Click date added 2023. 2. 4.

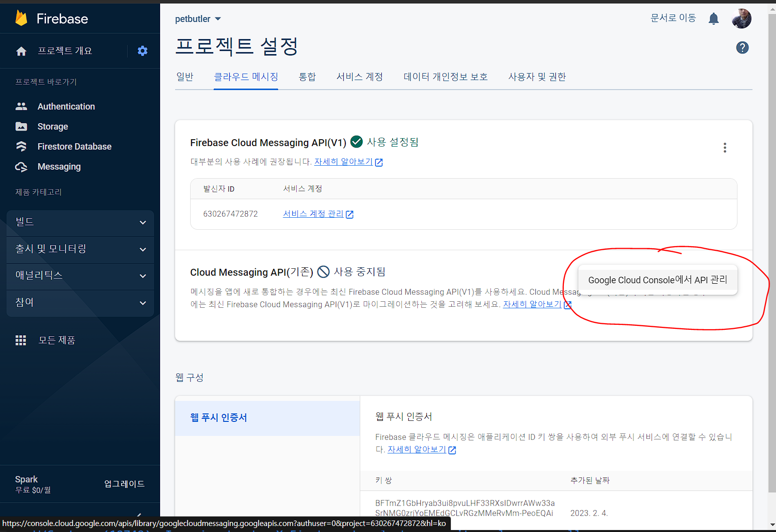pos(589,513)
